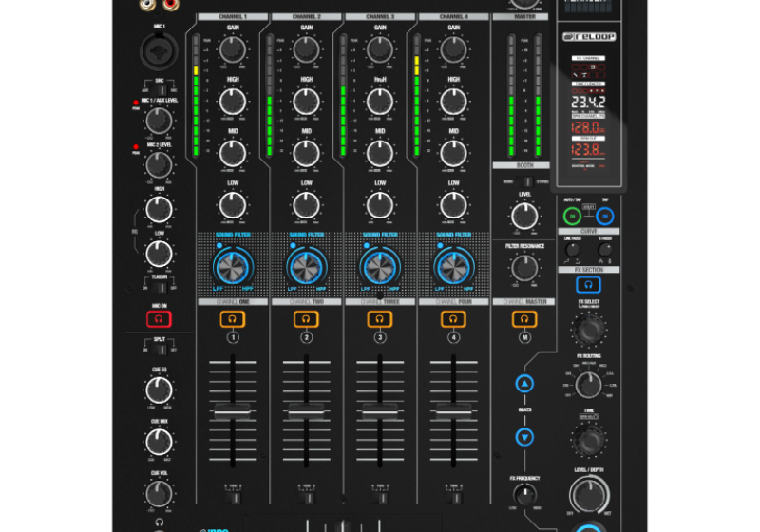Click the Channel 1 GAIN knob
The width and height of the screenshot is (760, 532).
[x=233, y=49]
